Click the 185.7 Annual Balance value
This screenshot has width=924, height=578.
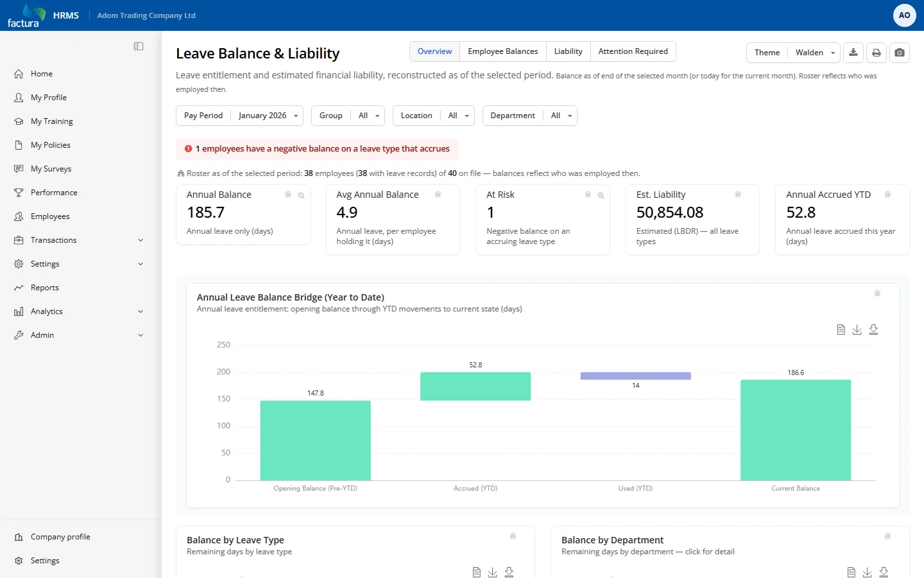tap(205, 213)
